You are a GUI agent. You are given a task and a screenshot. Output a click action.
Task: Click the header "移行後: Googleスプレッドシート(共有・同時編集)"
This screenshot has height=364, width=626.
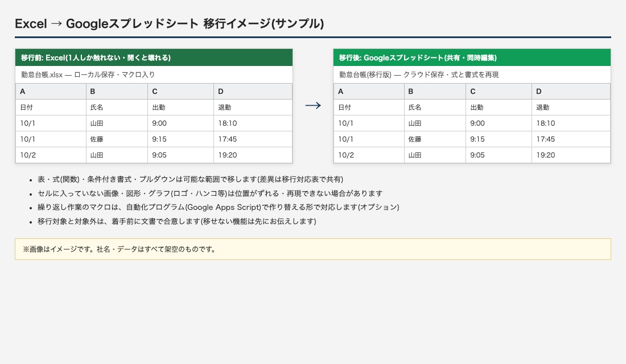[472, 57]
